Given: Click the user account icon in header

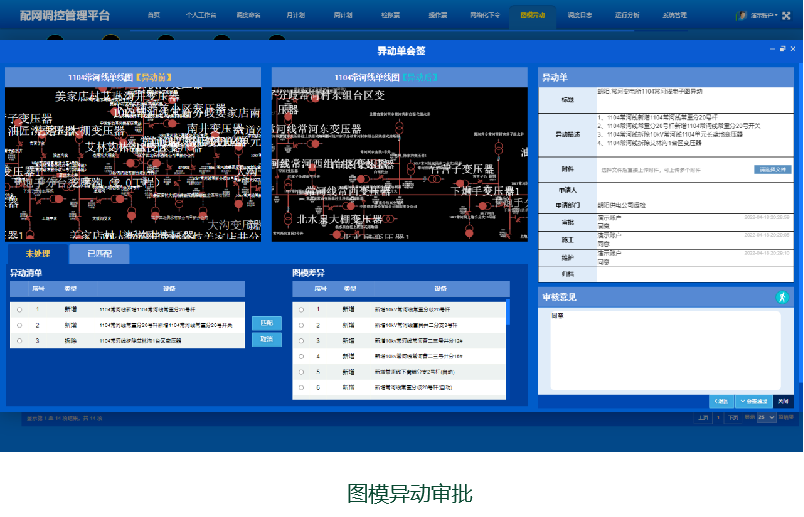Looking at the screenshot, I should pos(741,16).
